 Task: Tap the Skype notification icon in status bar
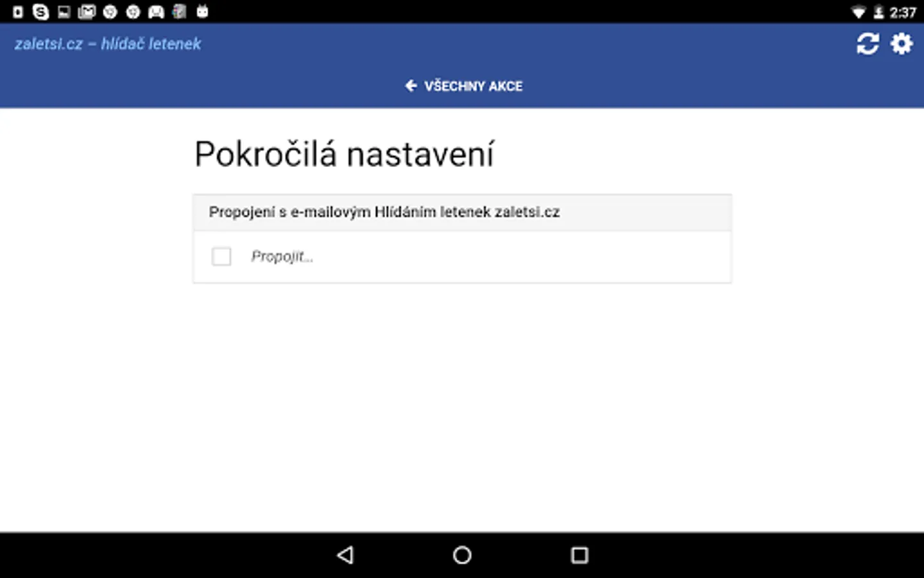[40, 12]
